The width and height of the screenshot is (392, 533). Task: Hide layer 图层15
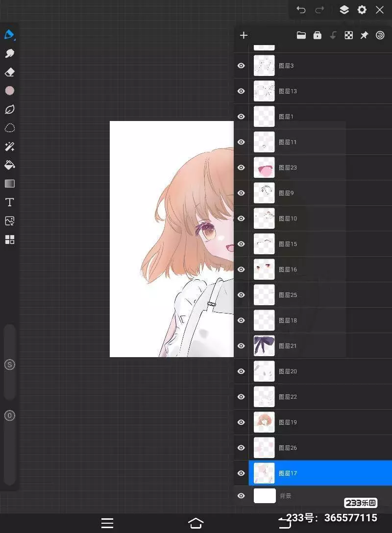(241, 244)
